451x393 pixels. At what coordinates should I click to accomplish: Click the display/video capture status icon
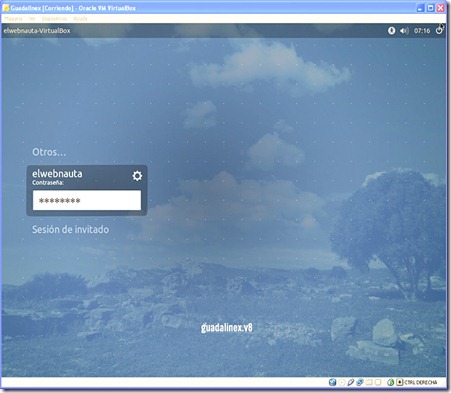point(378,382)
